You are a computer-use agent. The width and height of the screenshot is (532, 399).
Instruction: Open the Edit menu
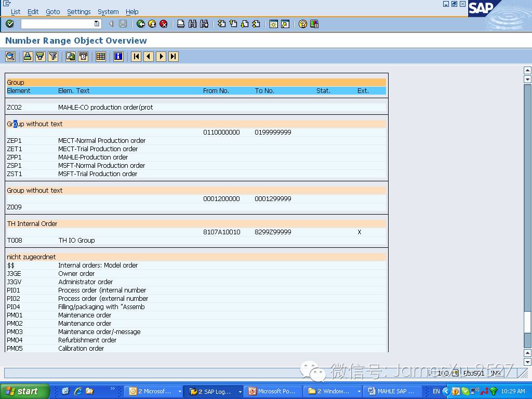pyautogui.click(x=33, y=12)
